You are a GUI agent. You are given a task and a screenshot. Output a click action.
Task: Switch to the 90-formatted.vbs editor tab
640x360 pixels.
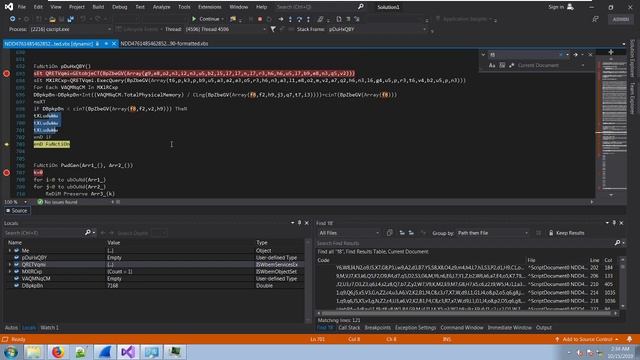pos(164,44)
